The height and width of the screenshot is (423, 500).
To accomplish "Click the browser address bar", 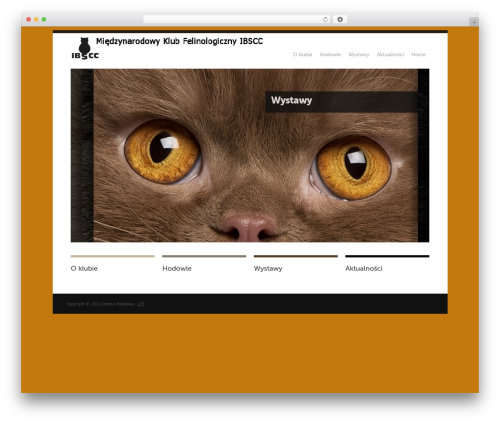I will (236, 19).
